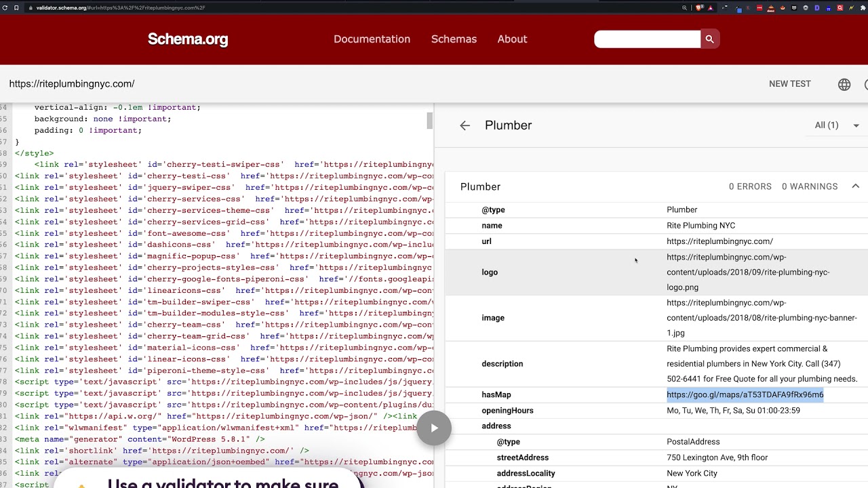Click the openingHours value
The image size is (868, 488).
coord(733,411)
